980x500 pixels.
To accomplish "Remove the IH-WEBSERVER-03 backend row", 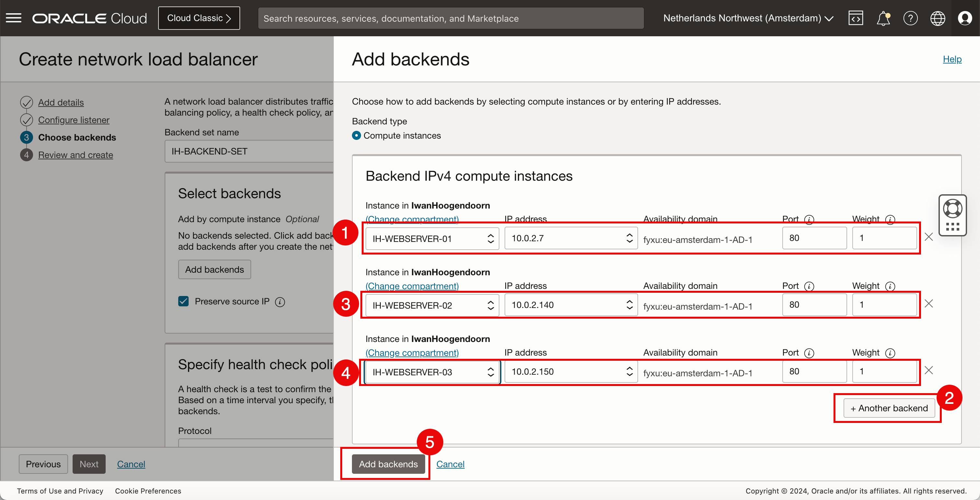I will [x=929, y=371].
